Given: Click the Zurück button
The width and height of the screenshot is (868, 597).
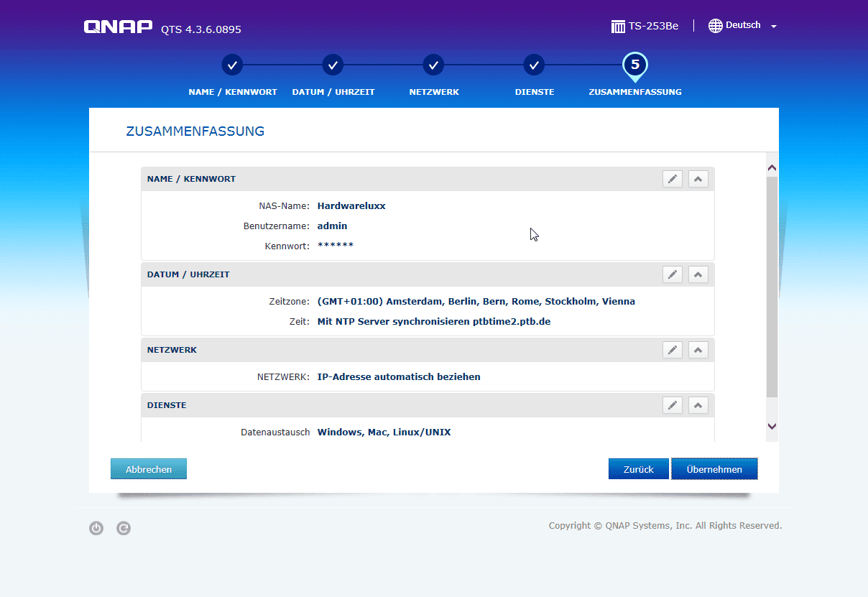Looking at the screenshot, I should pyautogui.click(x=639, y=469).
